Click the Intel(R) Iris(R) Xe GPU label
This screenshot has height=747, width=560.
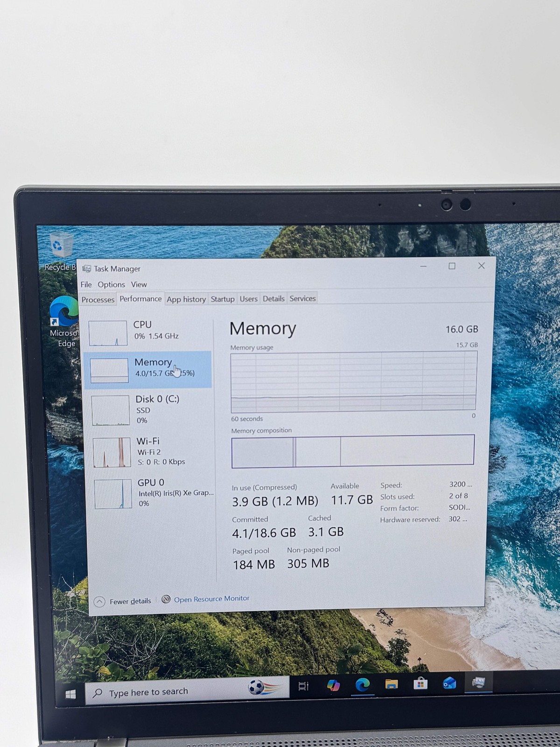coord(176,493)
